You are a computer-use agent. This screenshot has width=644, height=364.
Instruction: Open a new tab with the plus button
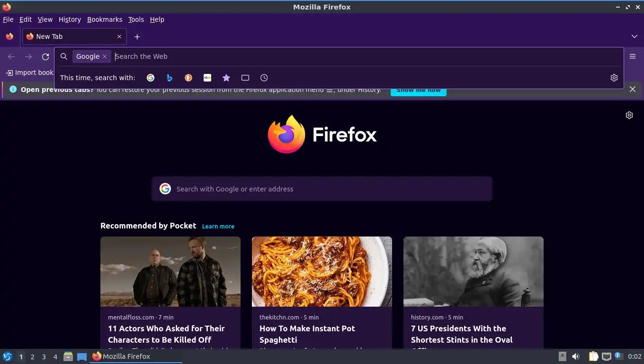[137, 36]
